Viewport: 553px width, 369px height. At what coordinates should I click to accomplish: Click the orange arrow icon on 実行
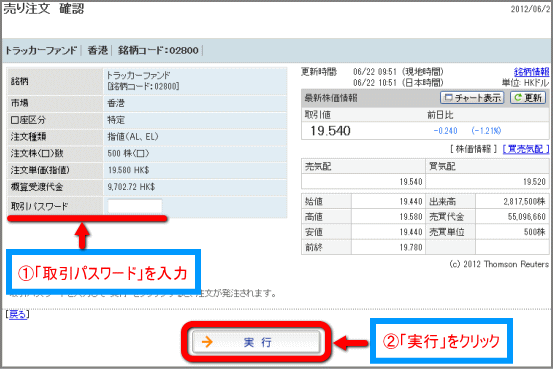pyautogui.click(x=207, y=341)
